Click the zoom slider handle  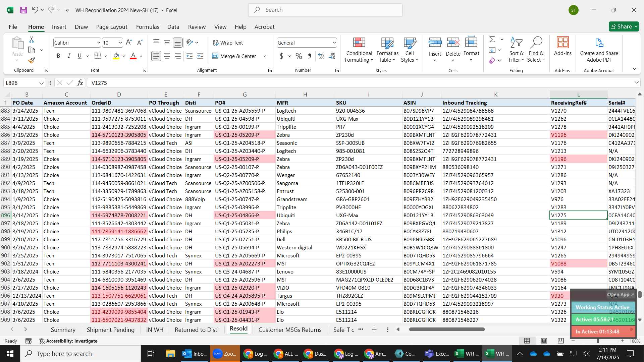pos(598,341)
